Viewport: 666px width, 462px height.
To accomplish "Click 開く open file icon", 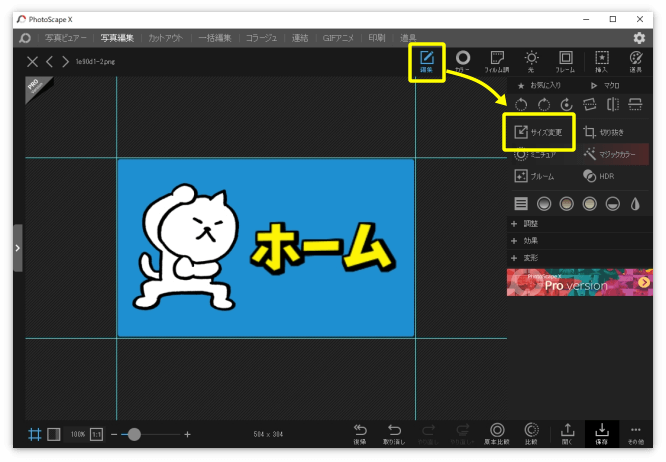I will point(567,434).
